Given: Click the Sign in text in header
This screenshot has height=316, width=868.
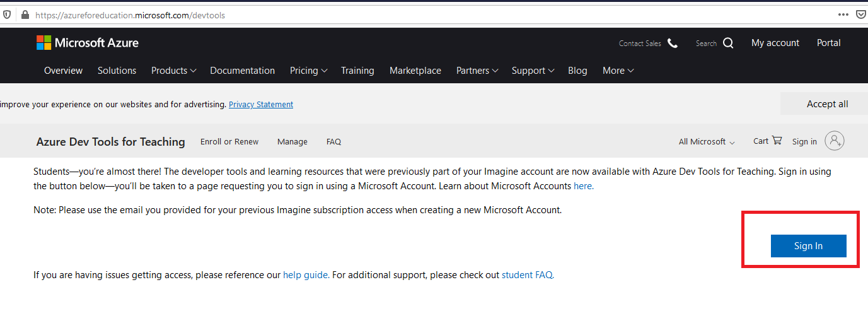Looking at the screenshot, I should coord(804,142).
